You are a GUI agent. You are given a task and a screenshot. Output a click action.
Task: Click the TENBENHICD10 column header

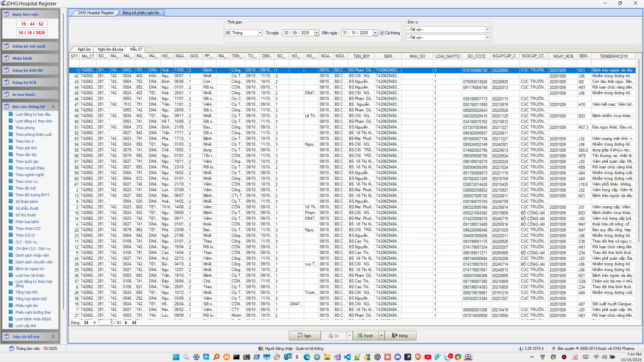(x=613, y=56)
